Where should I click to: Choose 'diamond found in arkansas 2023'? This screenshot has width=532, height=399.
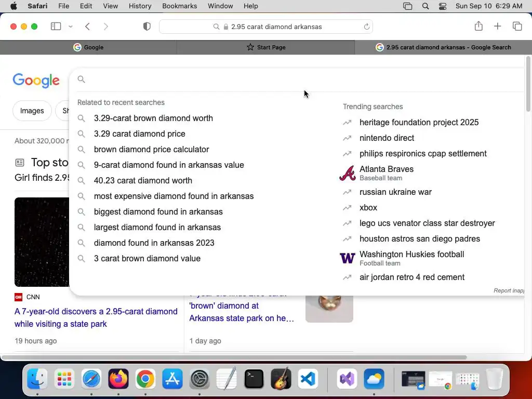(154, 243)
